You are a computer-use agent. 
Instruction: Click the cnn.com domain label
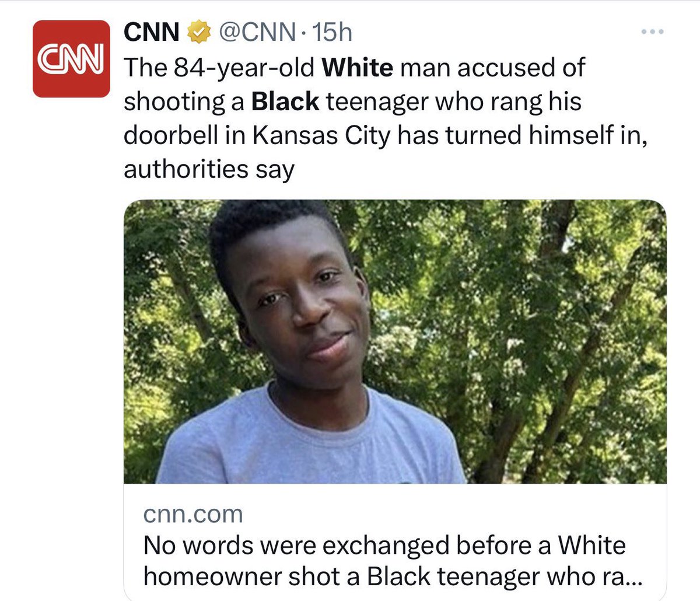coord(192,514)
